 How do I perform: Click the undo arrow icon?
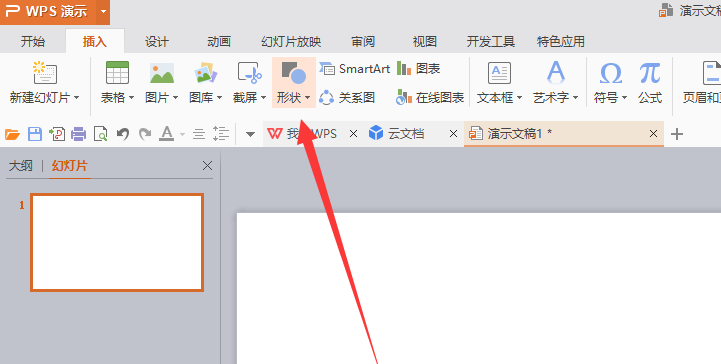[123, 134]
